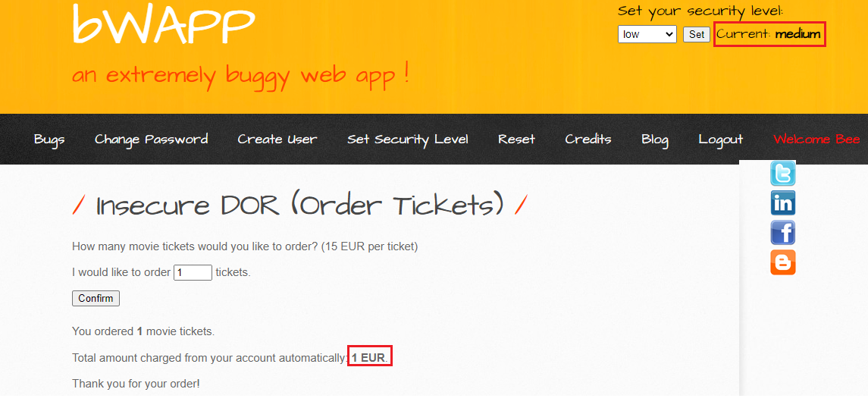The width and height of the screenshot is (868, 411).
Task: Click the 'Set your security level:' label
Action: pyautogui.click(x=700, y=11)
